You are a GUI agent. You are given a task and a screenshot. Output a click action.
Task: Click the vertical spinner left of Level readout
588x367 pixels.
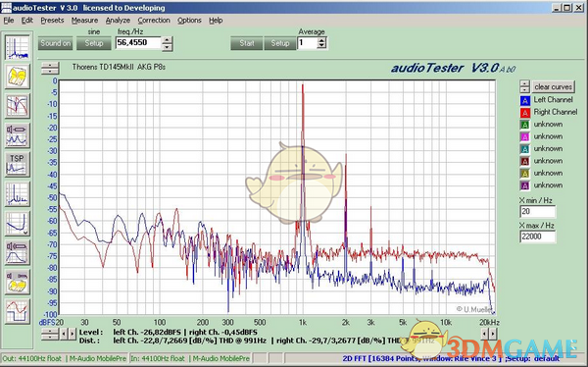point(50,334)
